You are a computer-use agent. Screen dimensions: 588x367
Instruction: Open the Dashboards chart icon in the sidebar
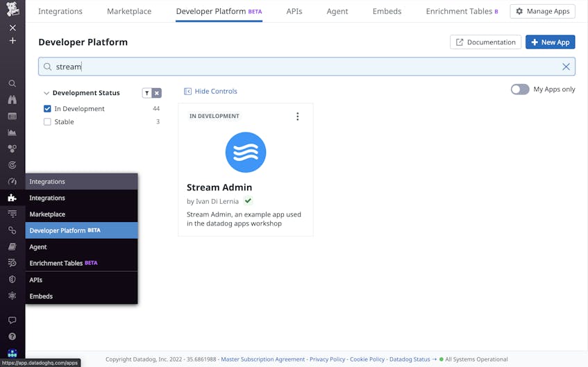(x=12, y=133)
